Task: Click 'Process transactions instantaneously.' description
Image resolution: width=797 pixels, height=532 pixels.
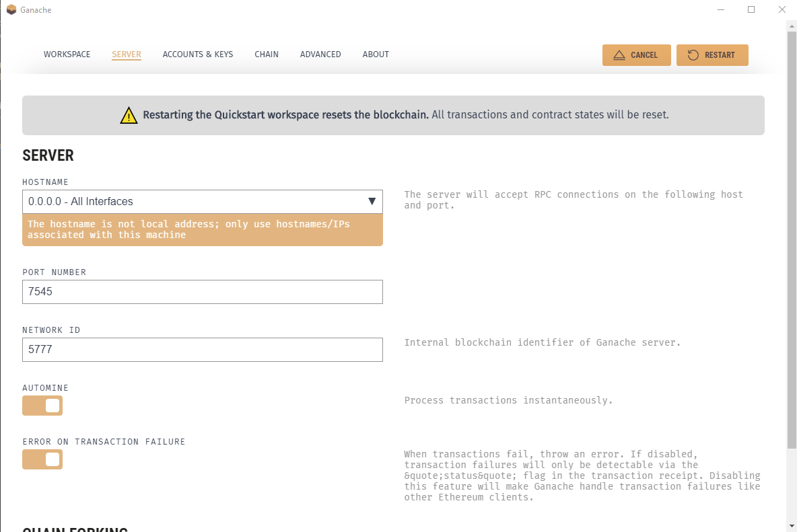Action: point(508,400)
